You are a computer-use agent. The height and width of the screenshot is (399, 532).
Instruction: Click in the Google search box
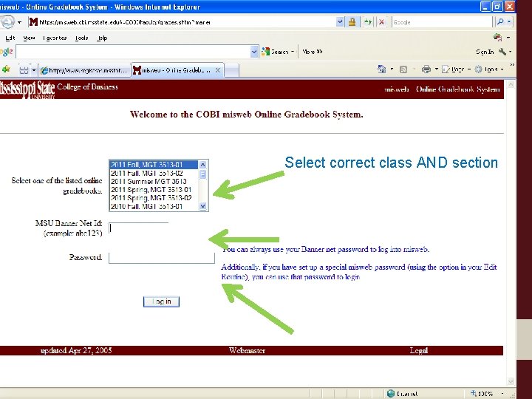[x=441, y=22]
